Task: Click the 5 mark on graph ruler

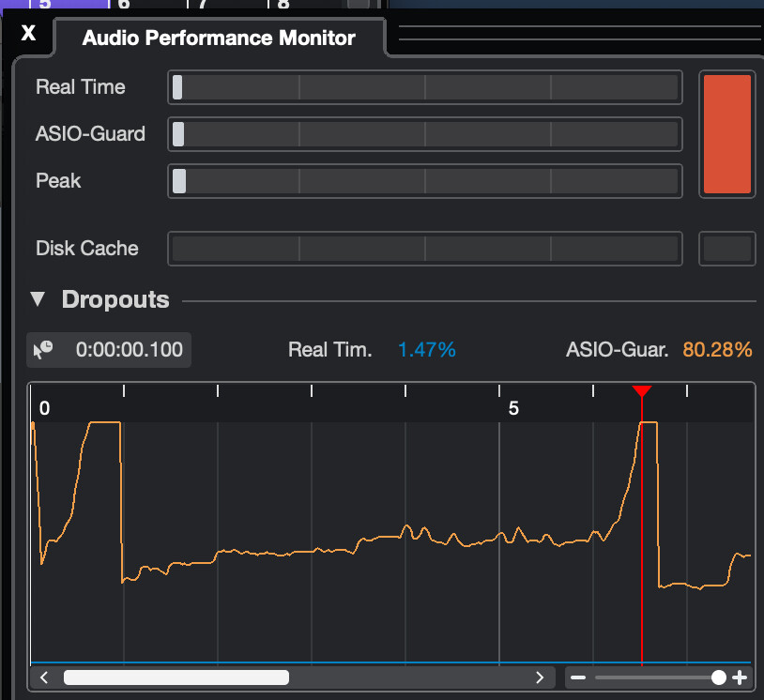Action: pos(513,408)
